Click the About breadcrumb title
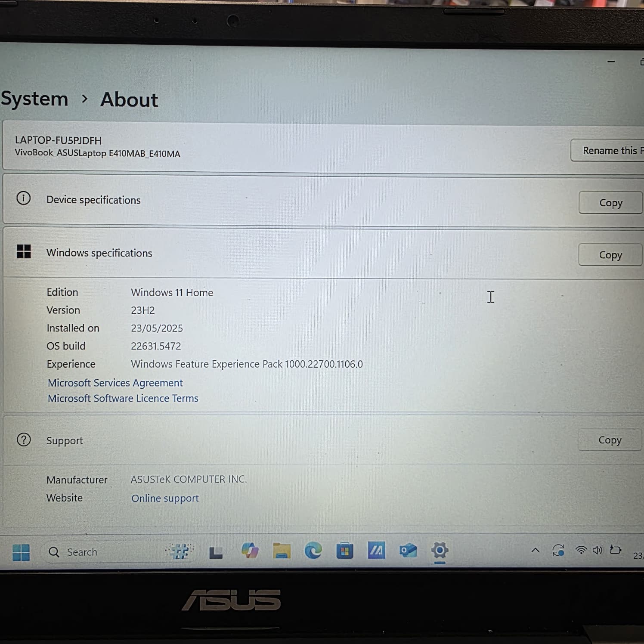This screenshot has width=644, height=644. tap(129, 99)
